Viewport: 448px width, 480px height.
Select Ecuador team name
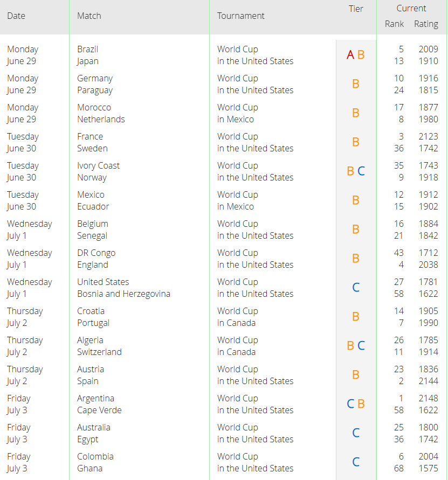coord(93,207)
